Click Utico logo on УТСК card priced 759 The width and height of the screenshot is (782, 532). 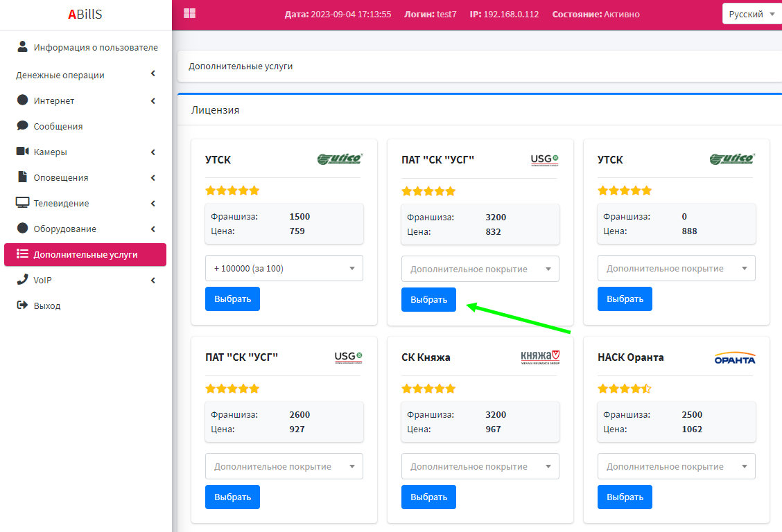[340, 159]
